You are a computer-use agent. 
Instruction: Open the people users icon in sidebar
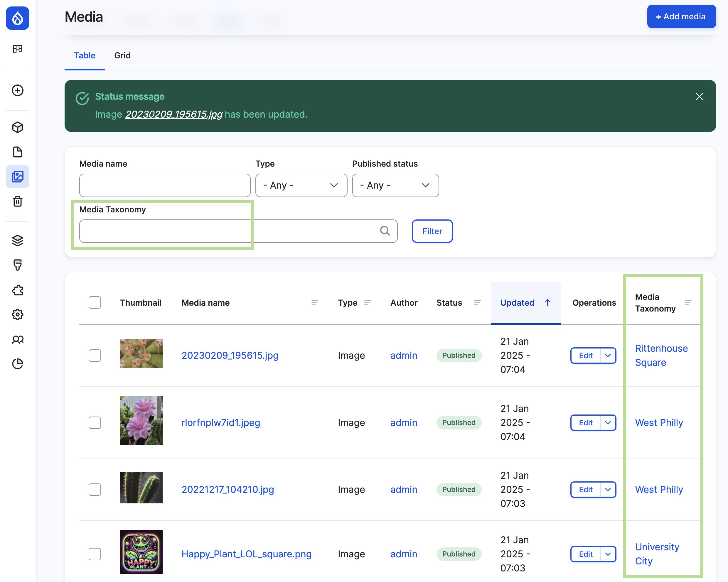pyautogui.click(x=18, y=340)
